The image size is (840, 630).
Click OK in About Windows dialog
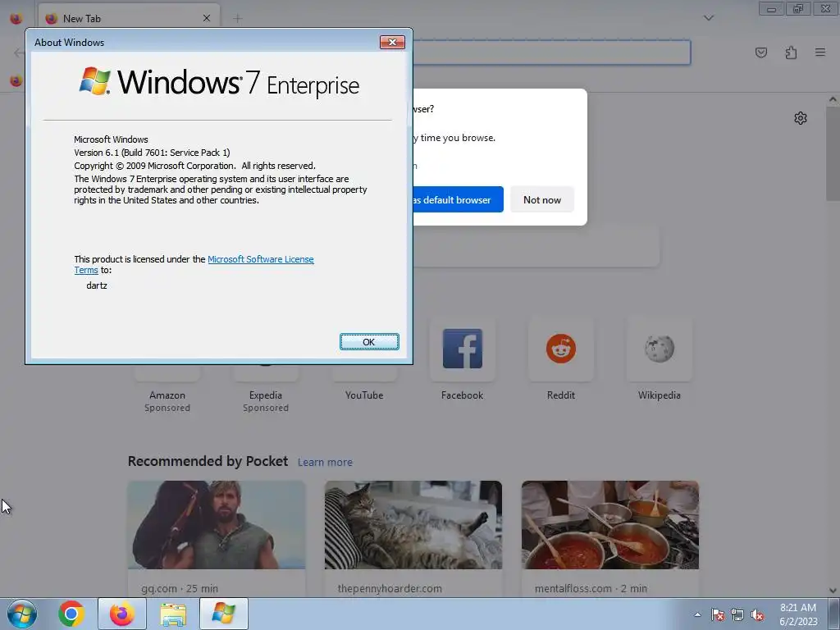(369, 342)
